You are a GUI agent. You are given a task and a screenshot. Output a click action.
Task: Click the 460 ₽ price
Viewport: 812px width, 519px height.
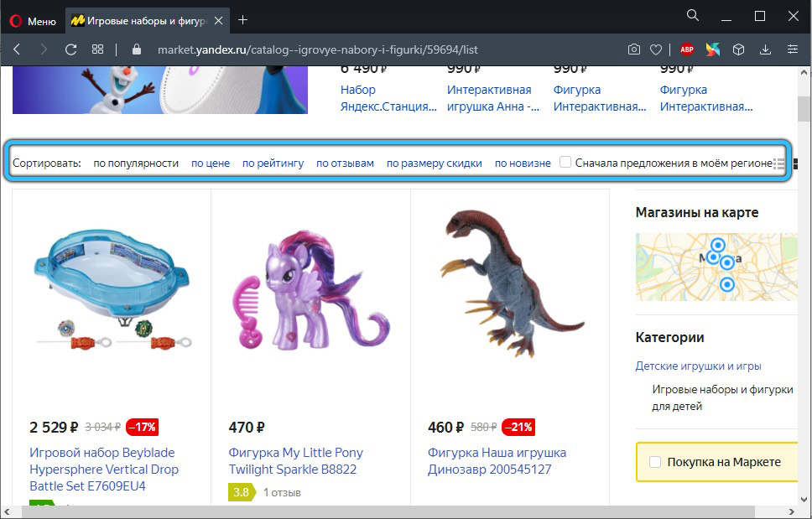(x=446, y=428)
